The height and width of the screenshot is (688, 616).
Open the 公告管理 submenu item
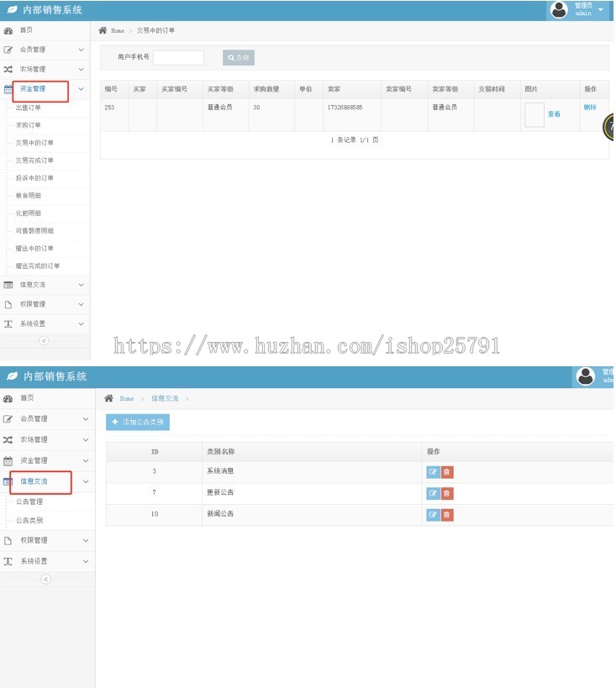pyautogui.click(x=29, y=502)
